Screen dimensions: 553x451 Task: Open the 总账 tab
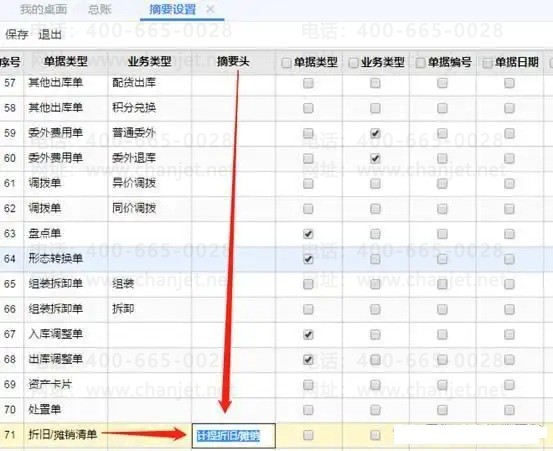point(100,10)
